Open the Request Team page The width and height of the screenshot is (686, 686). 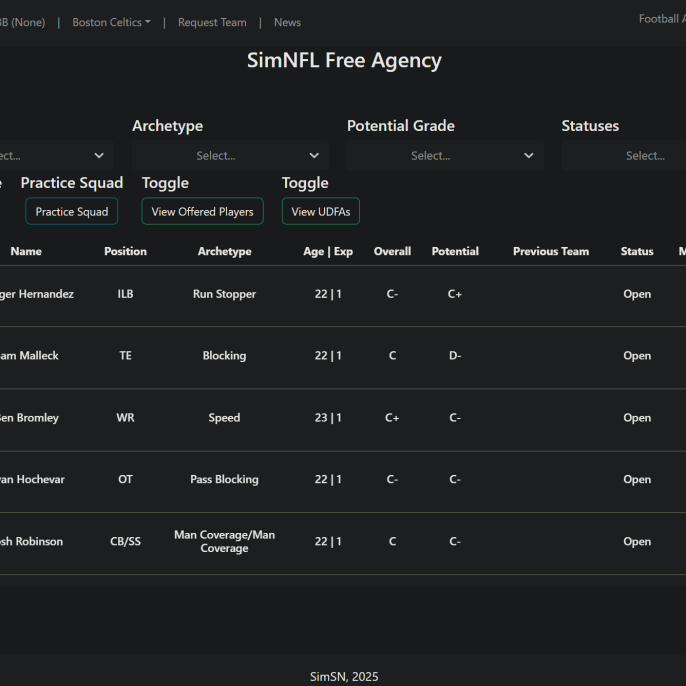[212, 22]
